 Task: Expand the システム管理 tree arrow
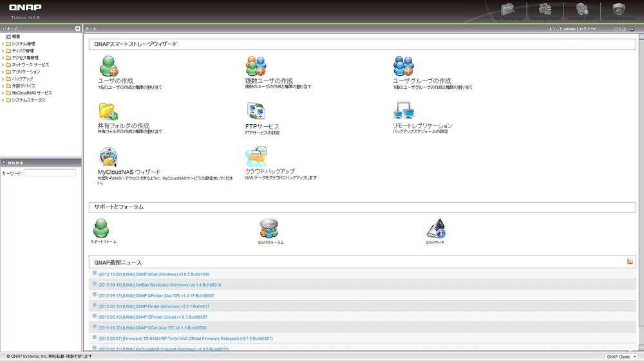[3, 44]
